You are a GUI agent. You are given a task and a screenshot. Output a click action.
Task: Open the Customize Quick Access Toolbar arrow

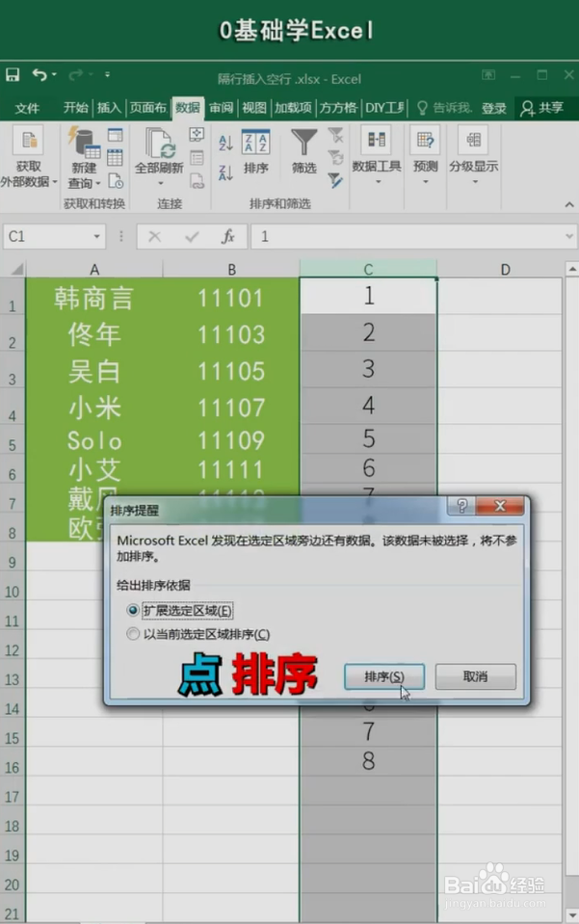point(107,74)
